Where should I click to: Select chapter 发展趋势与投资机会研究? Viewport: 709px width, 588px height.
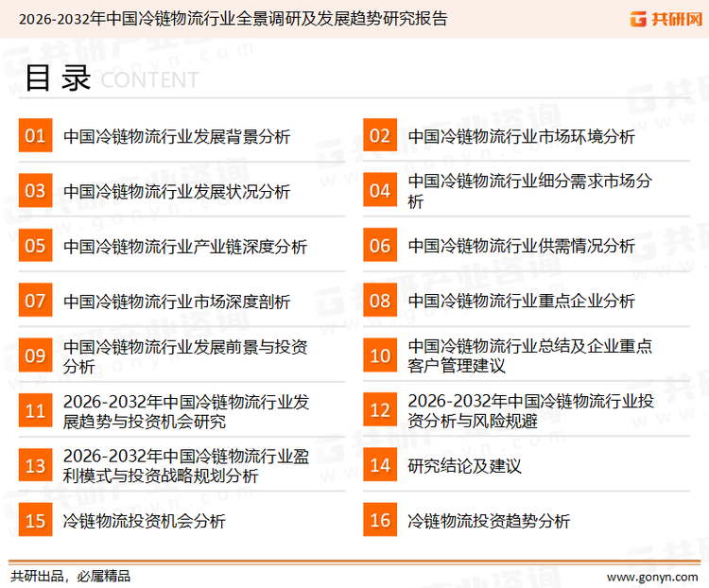pyautogui.click(x=185, y=411)
